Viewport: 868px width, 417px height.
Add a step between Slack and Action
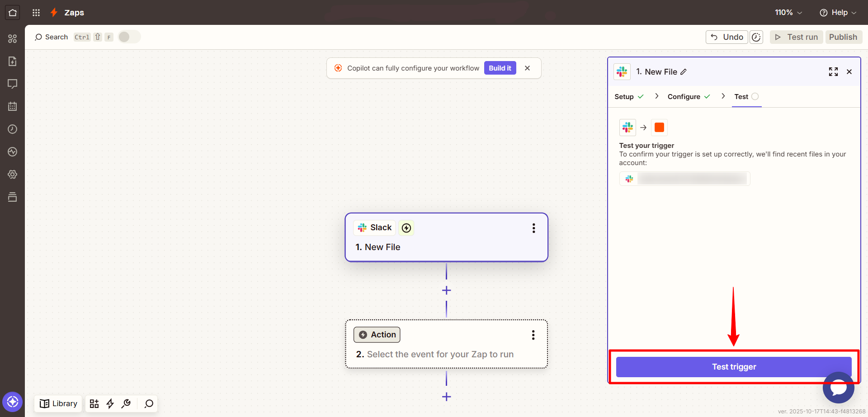point(446,290)
